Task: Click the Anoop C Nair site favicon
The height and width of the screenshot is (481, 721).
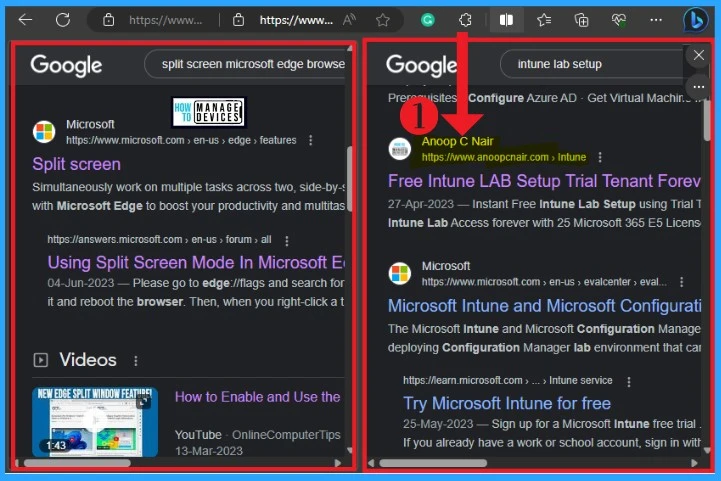Action: pyautogui.click(x=400, y=149)
